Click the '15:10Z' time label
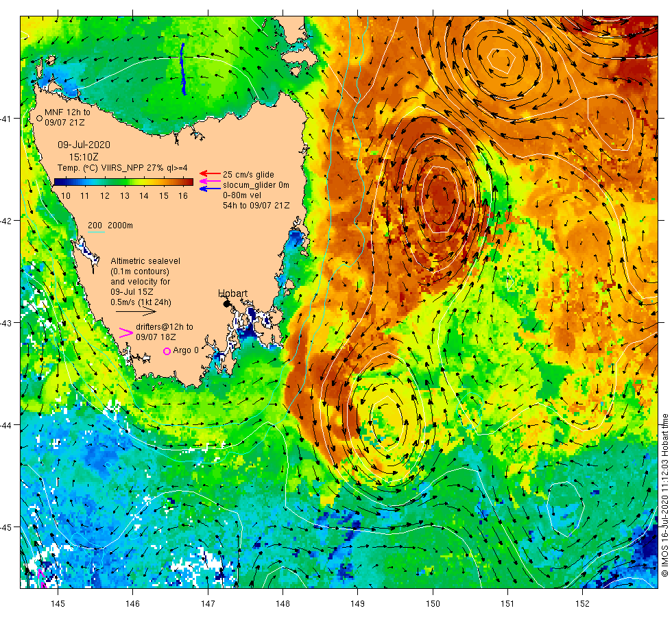 [84, 157]
